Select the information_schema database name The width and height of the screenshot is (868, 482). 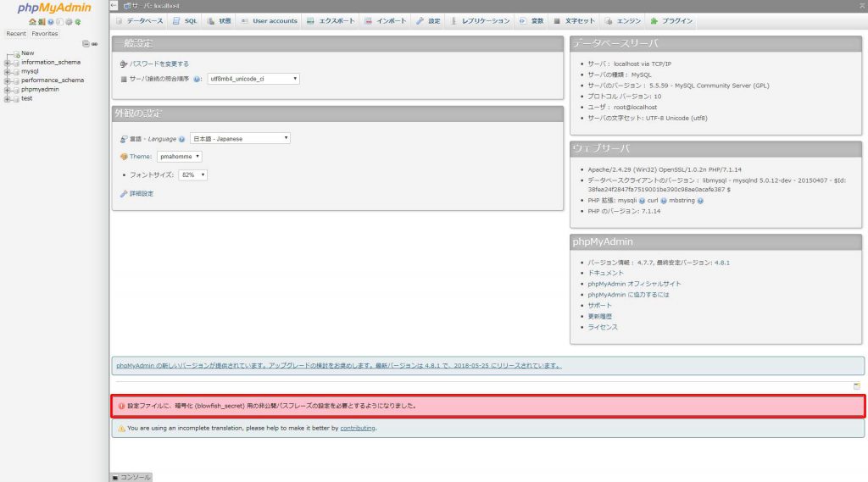point(51,63)
